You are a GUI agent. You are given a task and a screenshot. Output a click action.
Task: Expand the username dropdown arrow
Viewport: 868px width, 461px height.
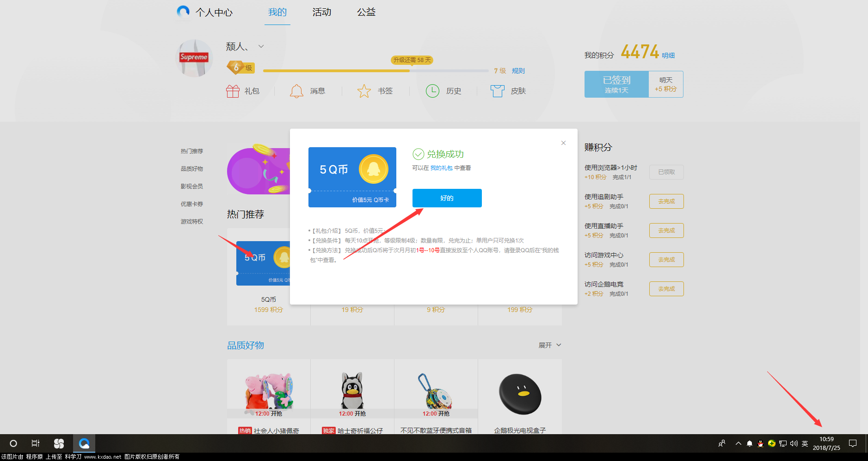pos(261,46)
